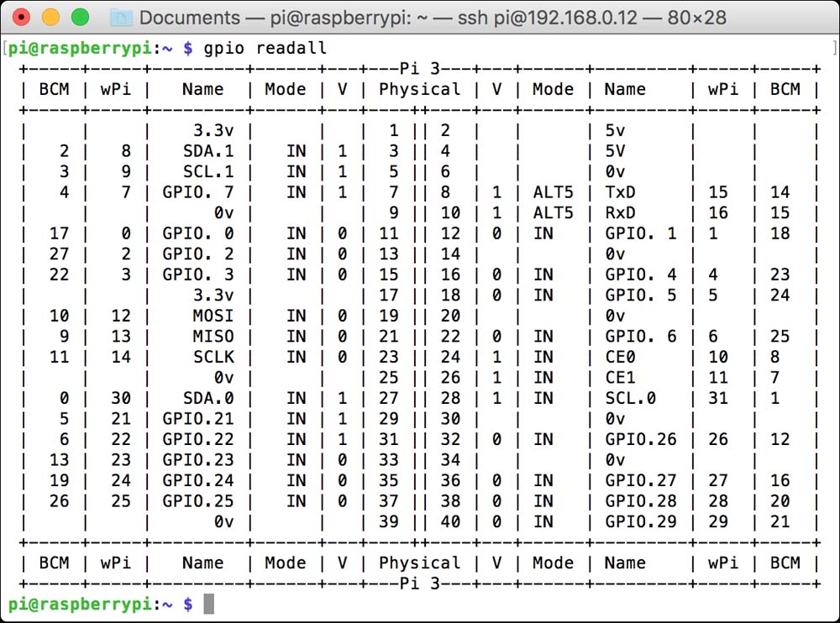Select the GPIO.26 pin name

pos(640,439)
